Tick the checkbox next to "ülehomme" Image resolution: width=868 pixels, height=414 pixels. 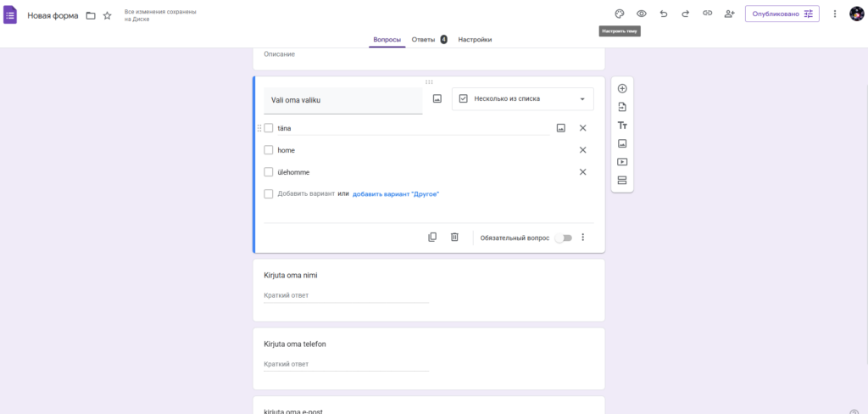(269, 172)
